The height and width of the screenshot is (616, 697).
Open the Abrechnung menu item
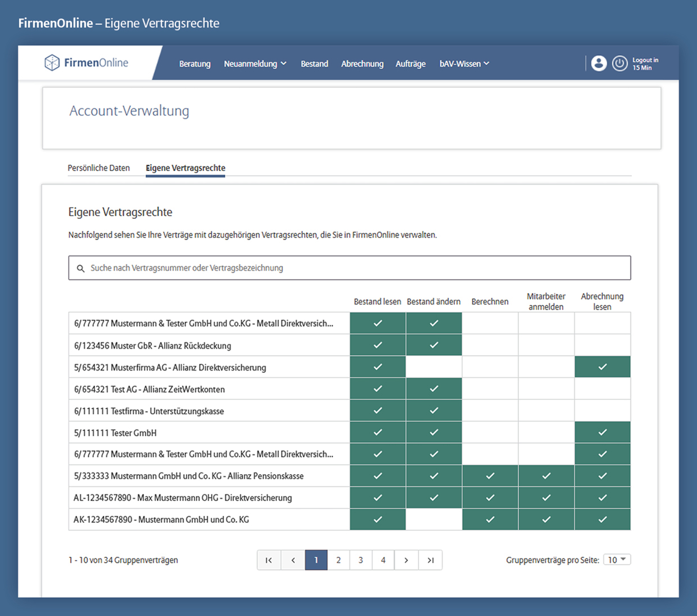click(362, 64)
